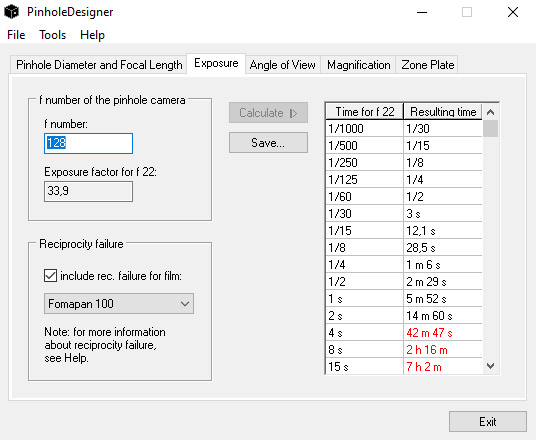Switch to Pinhole Diameter and Focal Length tab
The image size is (536, 440).
[x=99, y=65]
